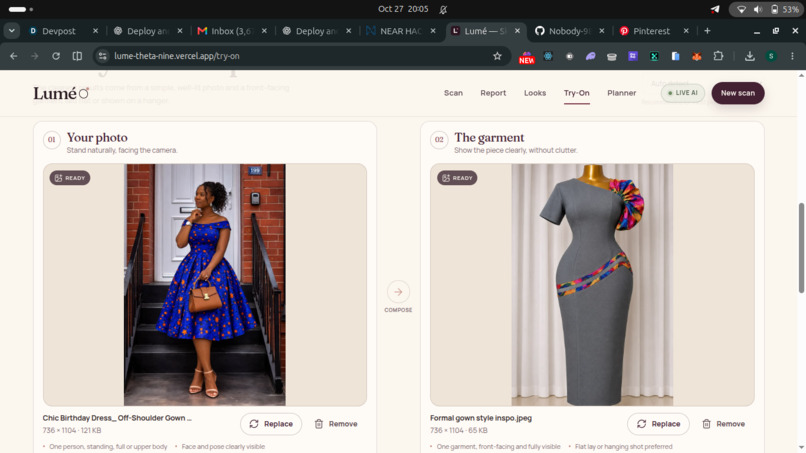Switch to the Pinterest tab
Viewport: 806px width, 453px height.
(651, 31)
